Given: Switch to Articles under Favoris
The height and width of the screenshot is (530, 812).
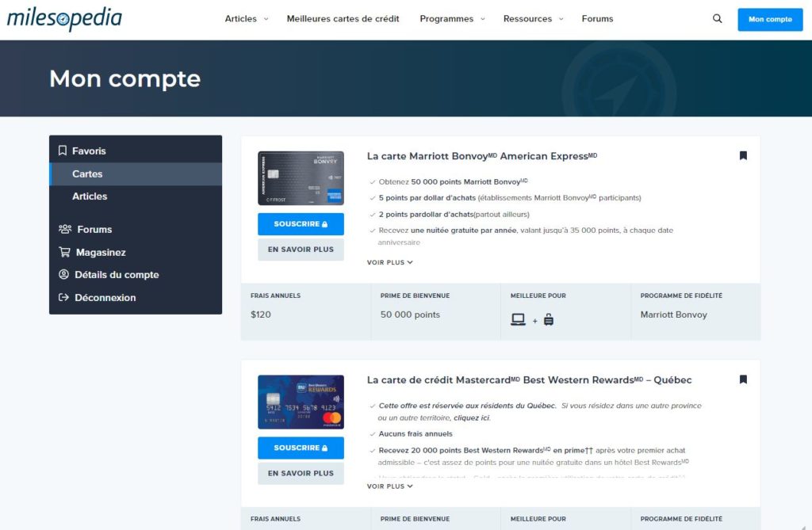Looking at the screenshot, I should click(x=90, y=196).
